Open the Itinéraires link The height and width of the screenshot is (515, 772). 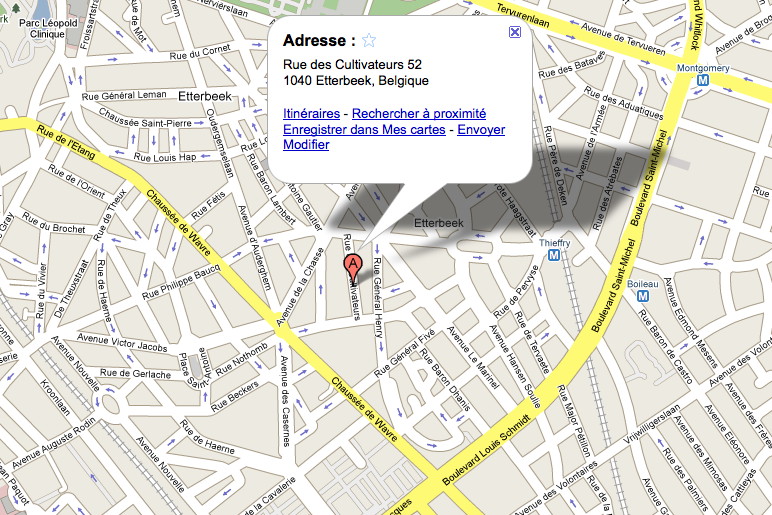[311, 114]
